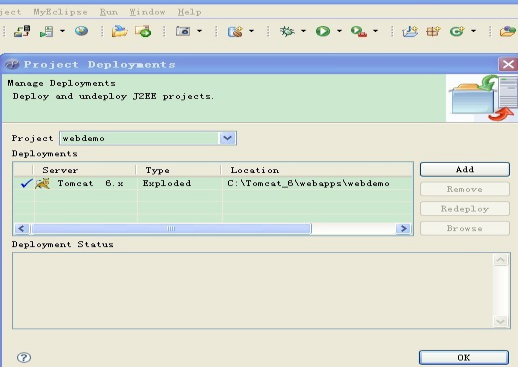
Task: Open the Window menu
Action: 147,12
